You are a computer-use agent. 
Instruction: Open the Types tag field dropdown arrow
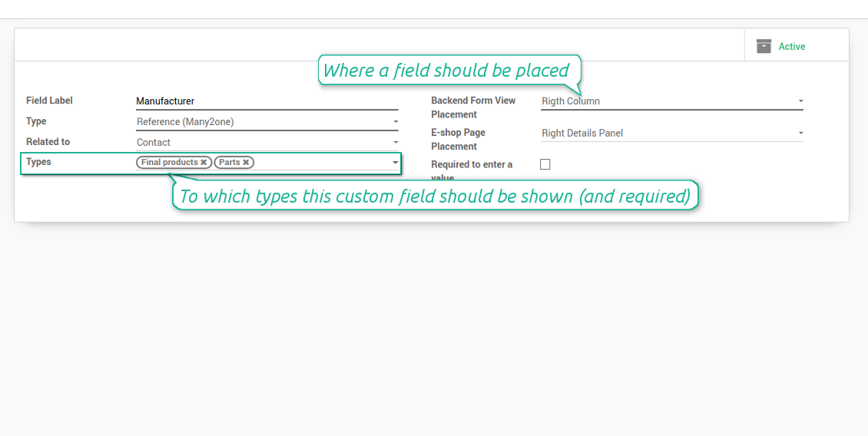pyautogui.click(x=396, y=163)
